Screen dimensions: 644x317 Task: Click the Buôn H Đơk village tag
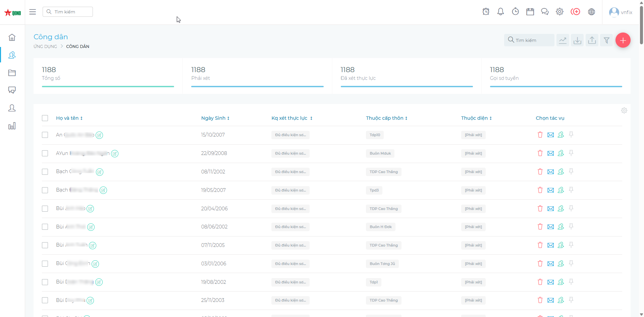tap(381, 227)
